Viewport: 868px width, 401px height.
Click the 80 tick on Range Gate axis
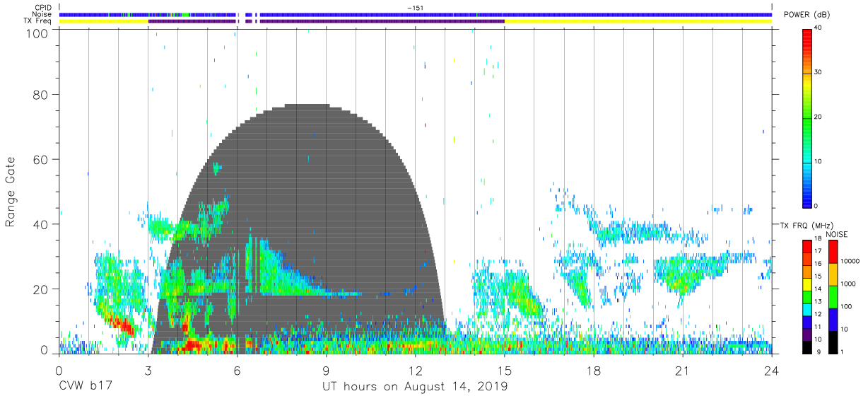[x=41, y=95]
